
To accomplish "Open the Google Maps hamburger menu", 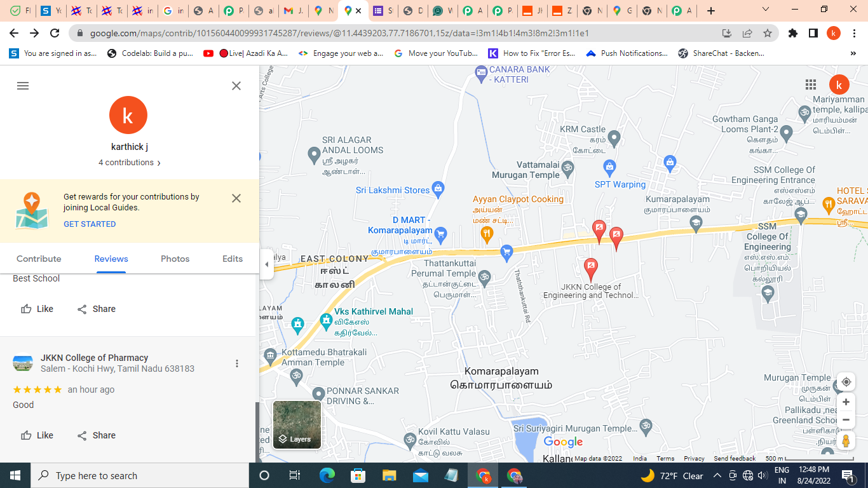I will [x=23, y=86].
